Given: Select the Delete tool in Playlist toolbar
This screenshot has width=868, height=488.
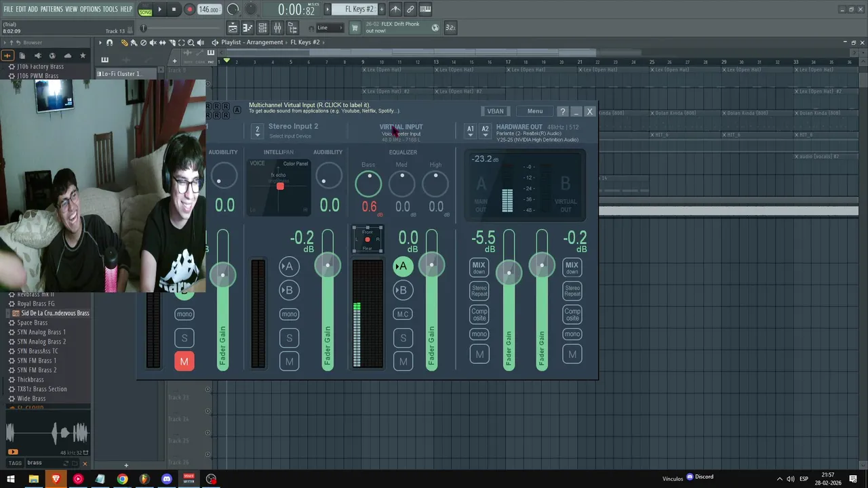Looking at the screenshot, I should click(x=143, y=43).
